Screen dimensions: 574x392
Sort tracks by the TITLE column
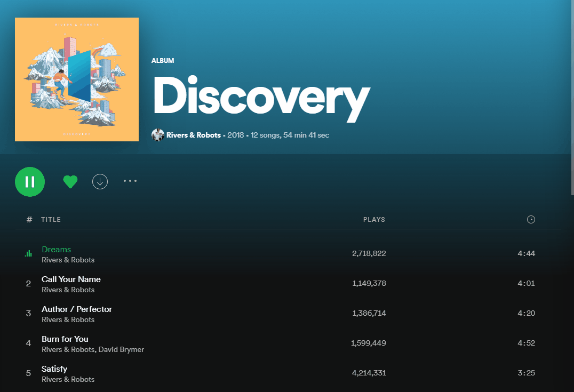point(52,219)
